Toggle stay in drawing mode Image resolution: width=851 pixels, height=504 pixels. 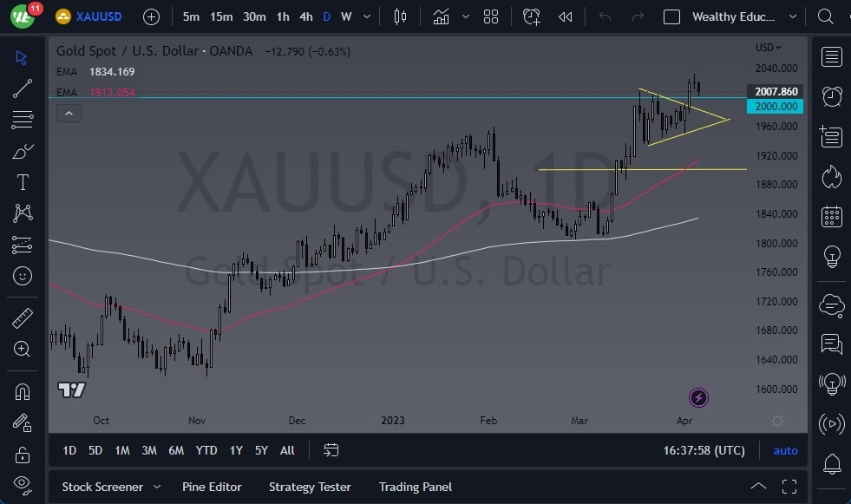(x=23, y=422)
